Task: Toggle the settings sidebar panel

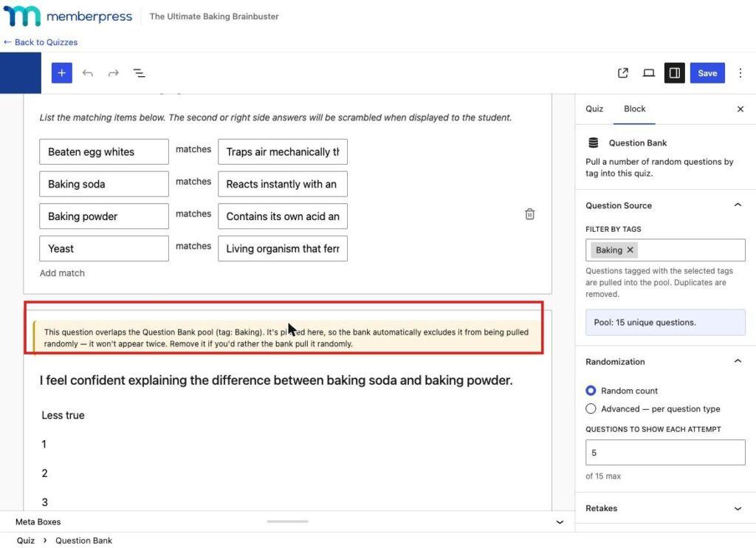Action: 675,73
